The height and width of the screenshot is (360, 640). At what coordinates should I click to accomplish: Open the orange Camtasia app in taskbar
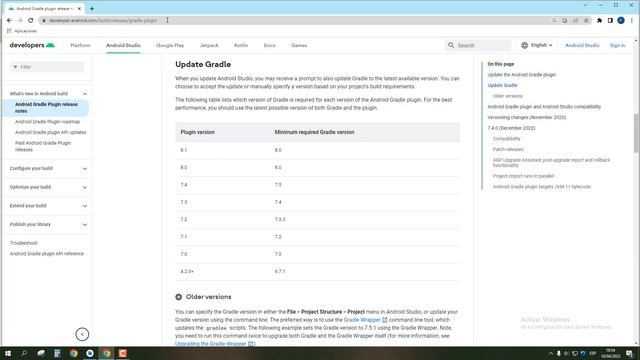[122, 353]
